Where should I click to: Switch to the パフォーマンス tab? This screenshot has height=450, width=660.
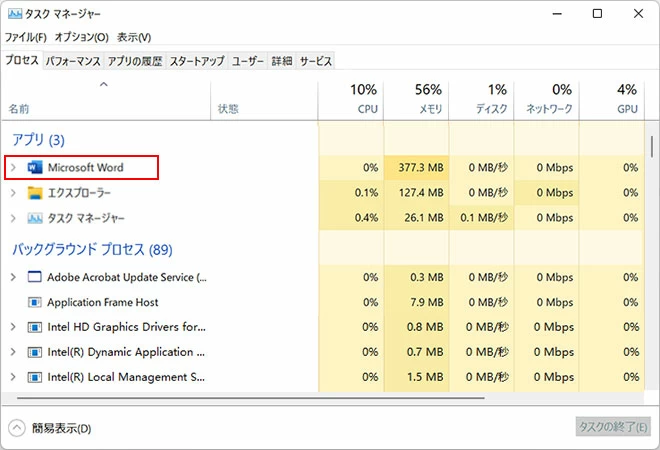(x=74, y=61)
